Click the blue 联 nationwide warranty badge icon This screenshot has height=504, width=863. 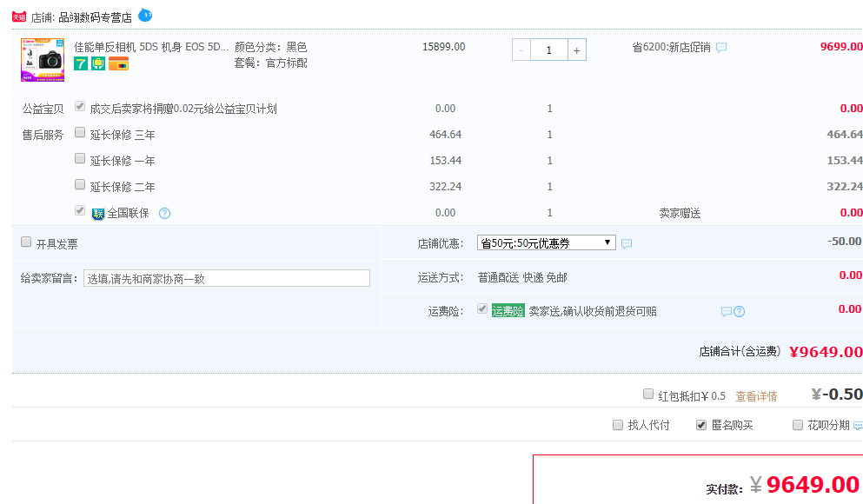(x=98, y=214)
